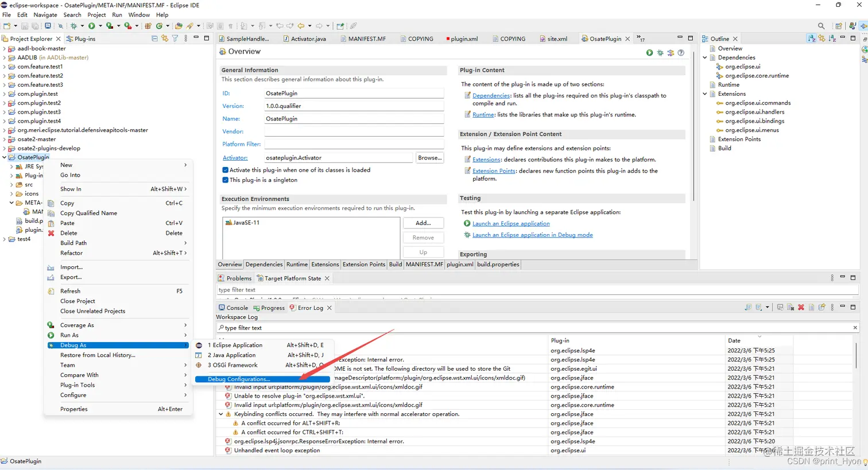The image size is (868, 470).
Task: Click the Debug bug icon in main toolbar
Action: pos(73,26)
